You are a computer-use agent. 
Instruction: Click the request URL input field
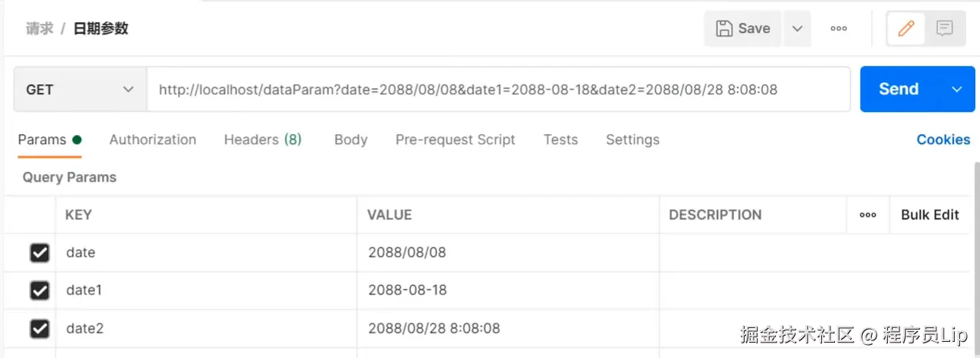[x=498, y=90]
